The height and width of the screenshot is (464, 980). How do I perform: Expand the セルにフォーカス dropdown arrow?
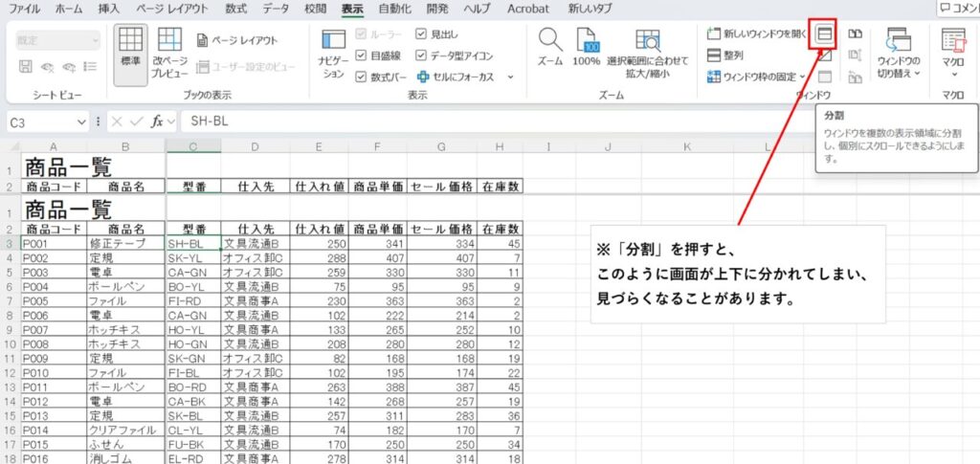(x=511, y=77)
